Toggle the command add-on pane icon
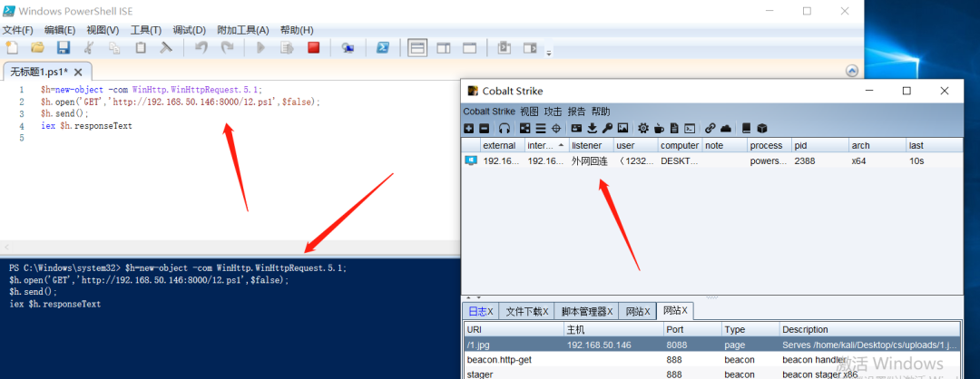980x379 pixels. point(530,47)
